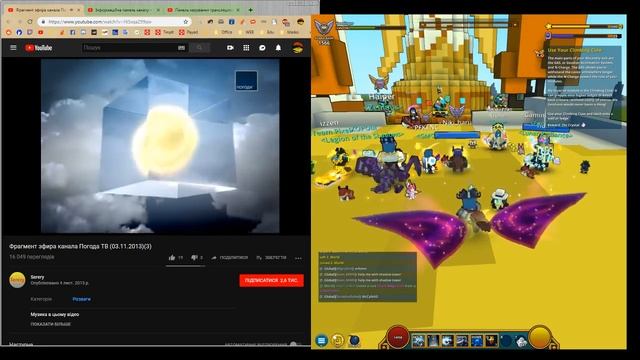Bookmark this page with the star
Viewport: 640px width, 360px height.
[186, 22]
